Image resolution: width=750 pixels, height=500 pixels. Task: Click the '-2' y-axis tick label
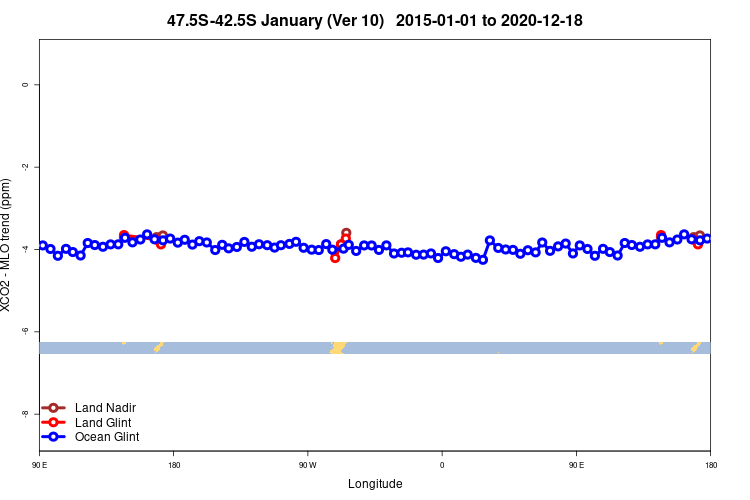[x=24, y=167]
